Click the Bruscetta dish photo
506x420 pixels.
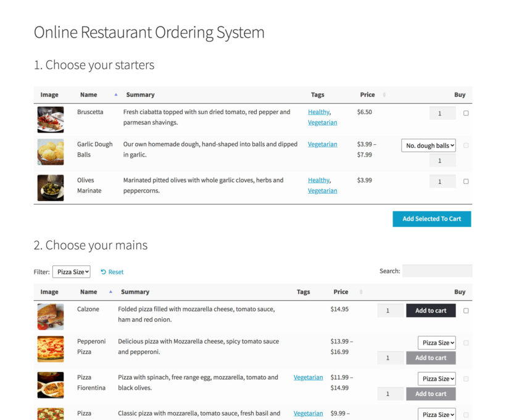point(50,118)
